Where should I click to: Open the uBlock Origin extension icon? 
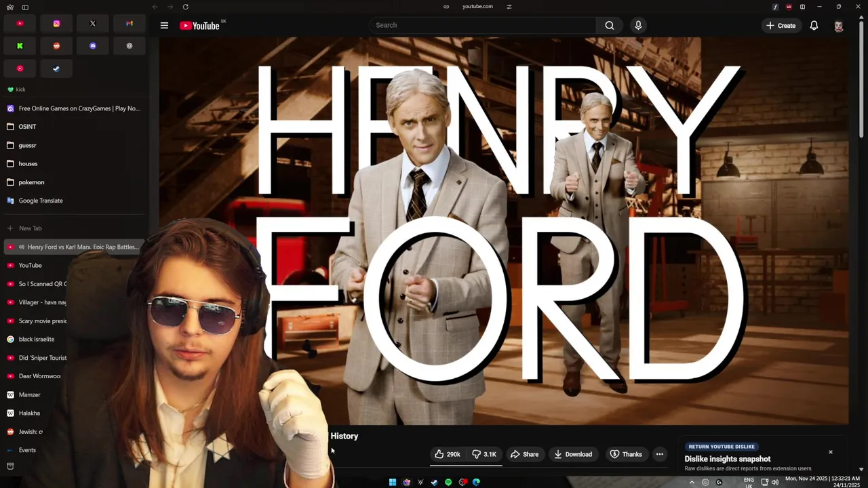pos(789,7)
